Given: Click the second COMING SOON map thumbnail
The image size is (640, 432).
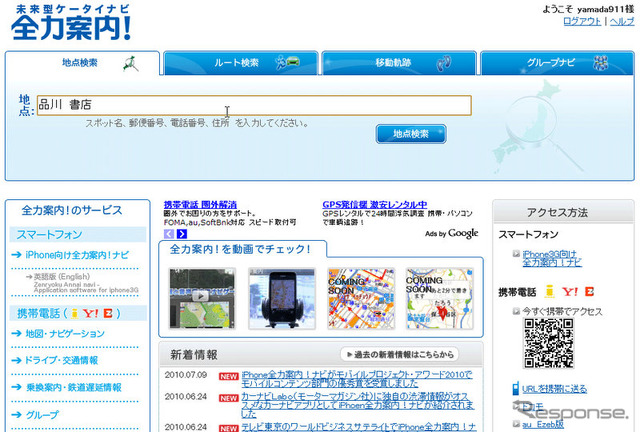Looking at the screenshot, I should (x=440, y=298).
